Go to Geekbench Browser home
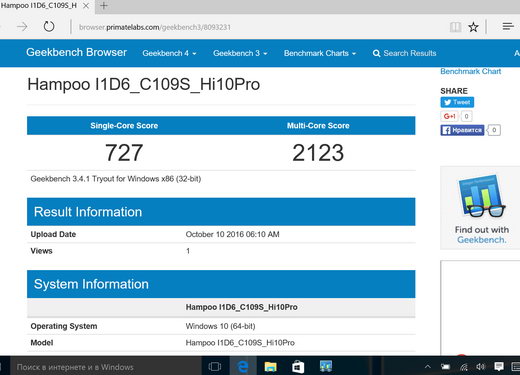Image resolution: width=520 pixels, height=375 pixels. [x=76, y=52]
